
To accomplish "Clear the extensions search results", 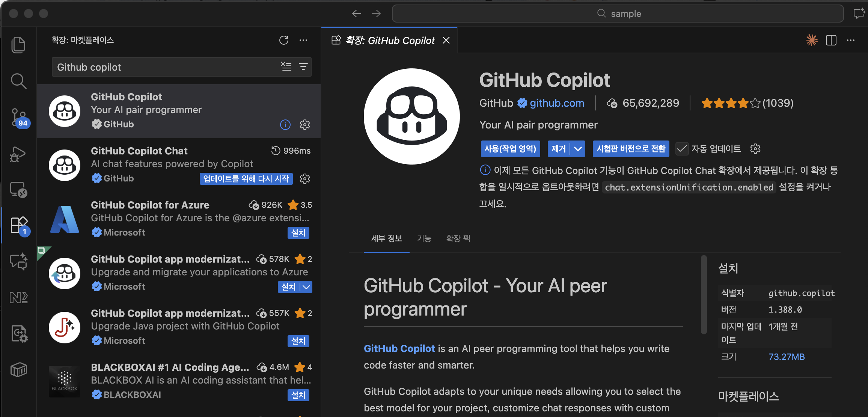I will point(286,66).
